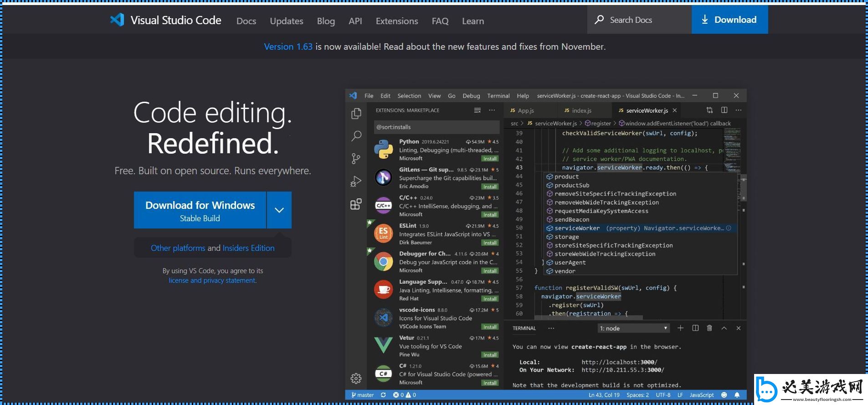Open the '1: node' terminal dropdown
This screenshot has width=868, height=405.
tap(633, 328)
